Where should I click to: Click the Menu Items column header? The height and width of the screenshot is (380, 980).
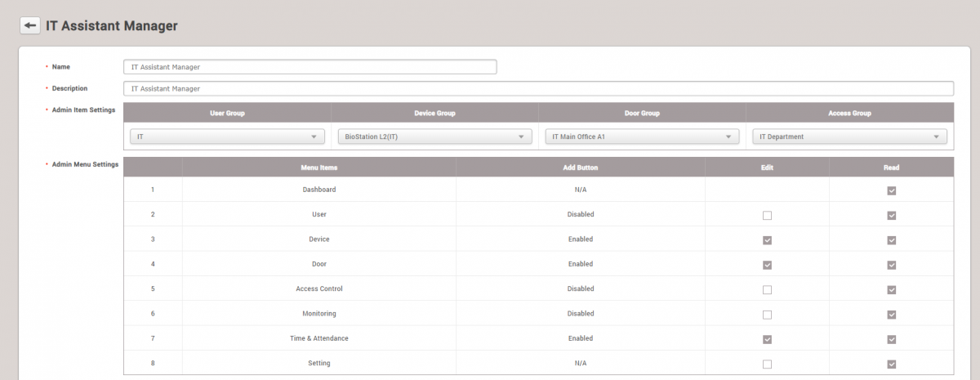pyautogui.click(x=318, y=168)
